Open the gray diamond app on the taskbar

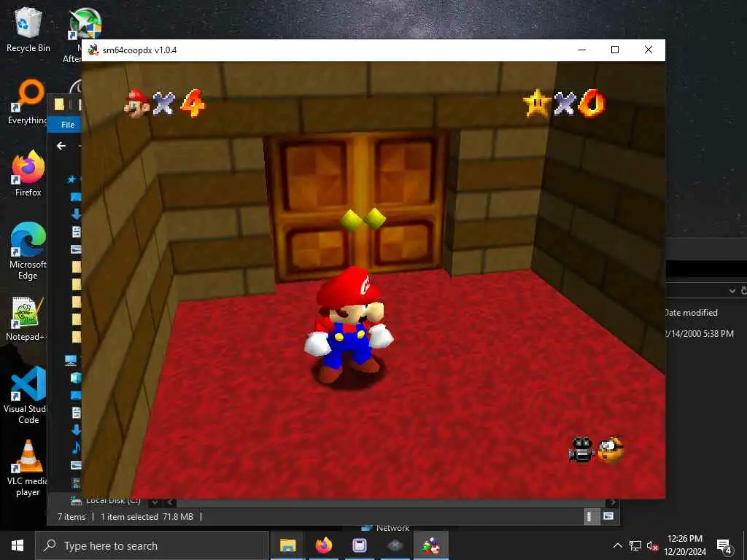click(395, 545)
